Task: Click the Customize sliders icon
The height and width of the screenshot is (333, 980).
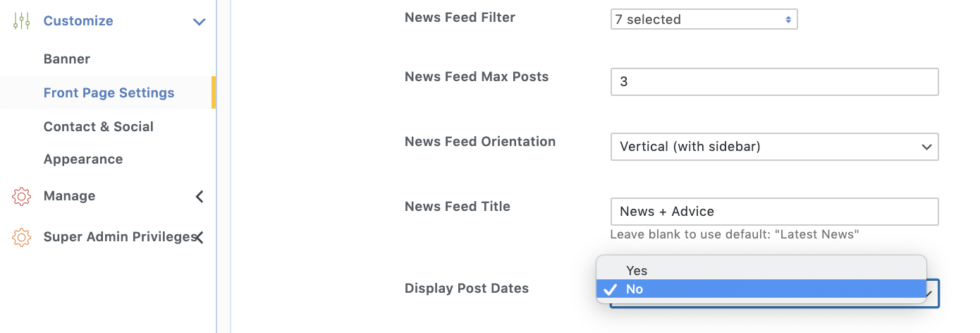Action: tap(22, 21)
